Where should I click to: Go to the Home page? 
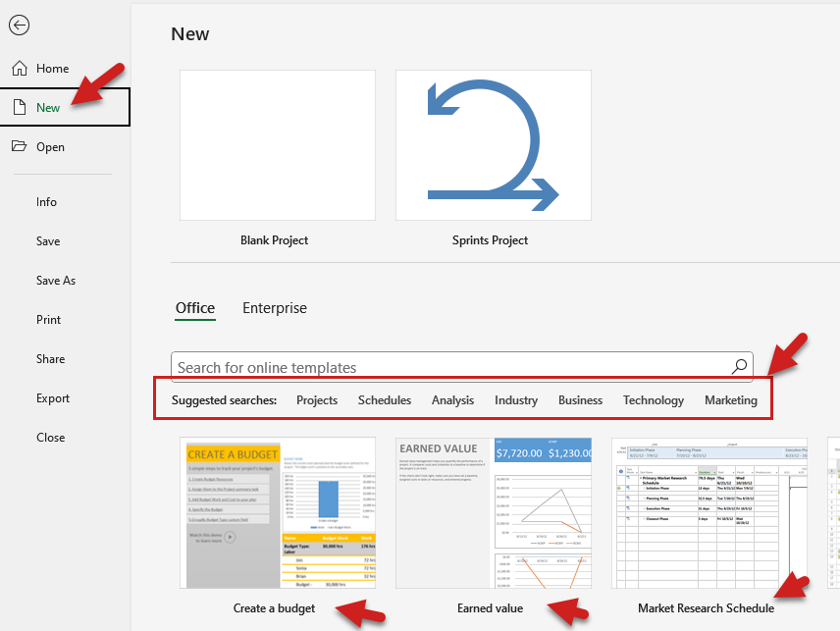pyautogui.click(x=52, y=69)
